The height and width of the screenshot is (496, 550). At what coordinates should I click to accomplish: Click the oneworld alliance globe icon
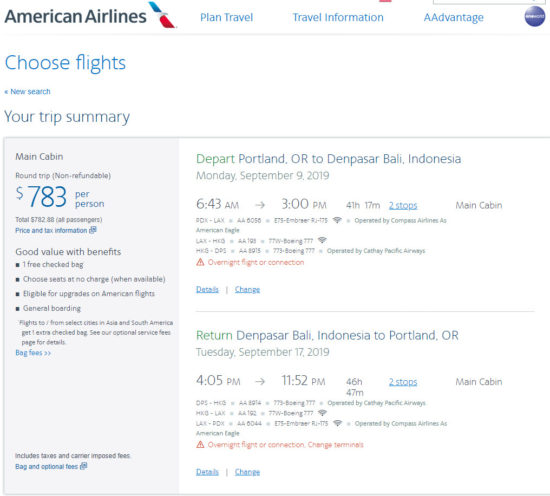[535, 16]
